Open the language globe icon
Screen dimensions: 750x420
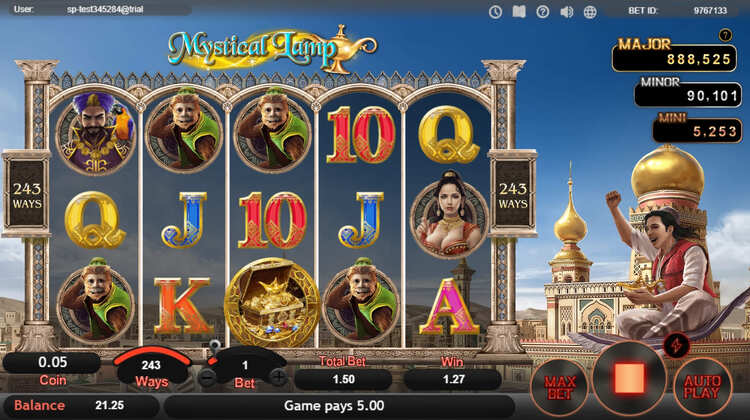[590, 11]
